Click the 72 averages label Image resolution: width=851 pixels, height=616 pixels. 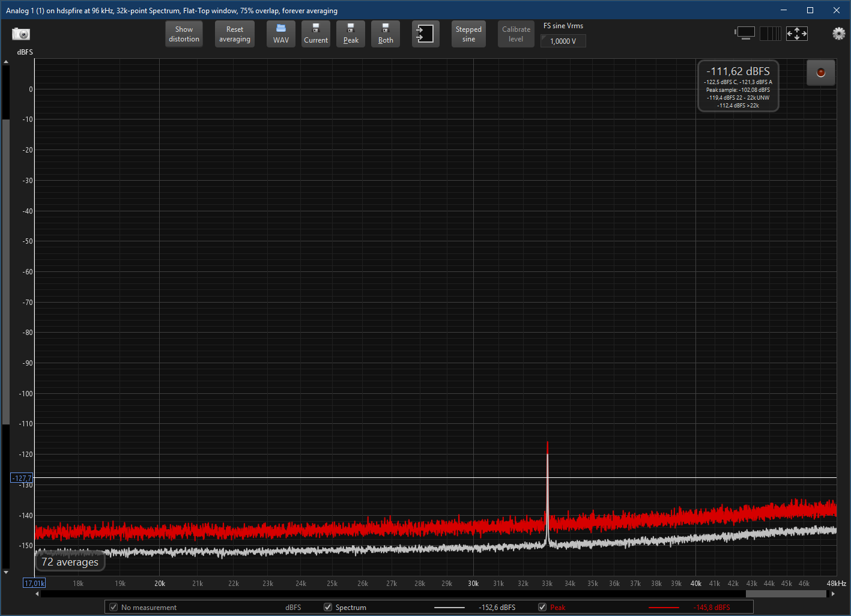[70, 562]
